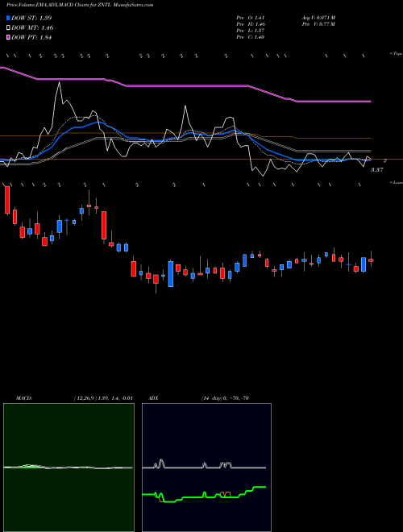Viewport: 403px width, 532px height.
Task: Click the ADX '(14 day) 0, +70, -70' parameters
Action: coord(225,398)
